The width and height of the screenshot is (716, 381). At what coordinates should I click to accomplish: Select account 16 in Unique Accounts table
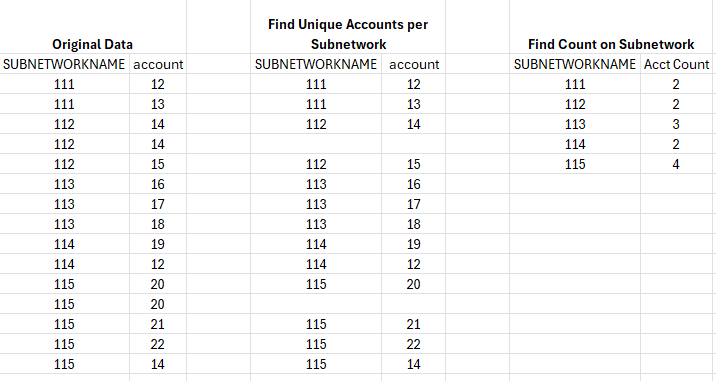(x=414, y=185)
